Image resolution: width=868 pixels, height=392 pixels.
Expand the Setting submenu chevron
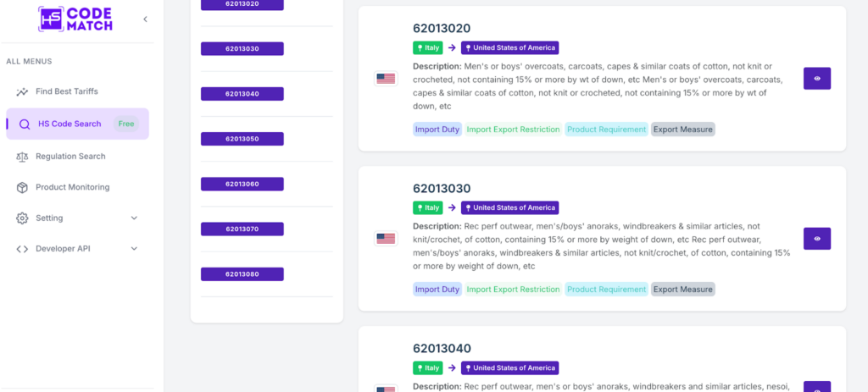pyautogui.click(x=134, y=218)
